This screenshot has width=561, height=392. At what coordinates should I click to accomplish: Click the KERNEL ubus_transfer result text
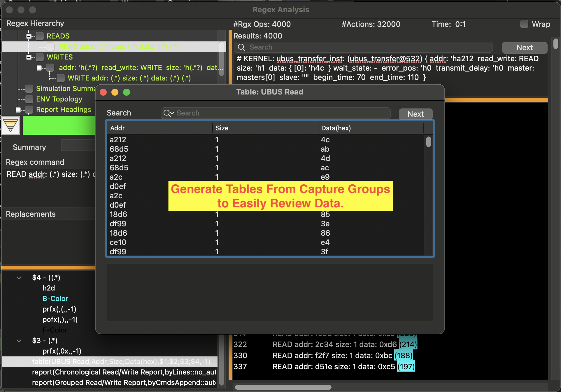[x=388, y=68]
